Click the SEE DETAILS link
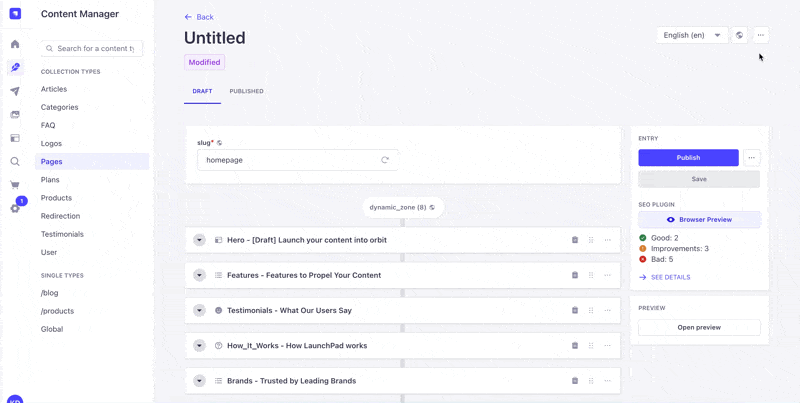 [670, 277]
